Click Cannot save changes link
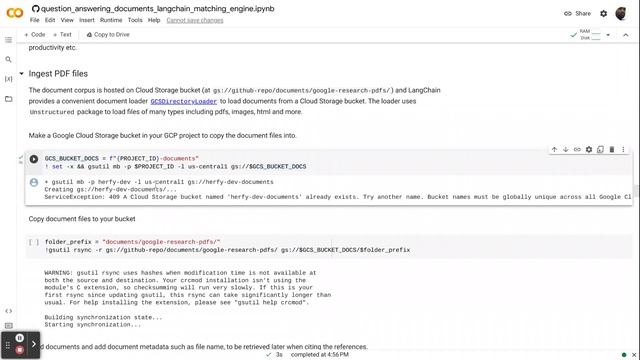640x360 pixels. [x=195, y=20]
